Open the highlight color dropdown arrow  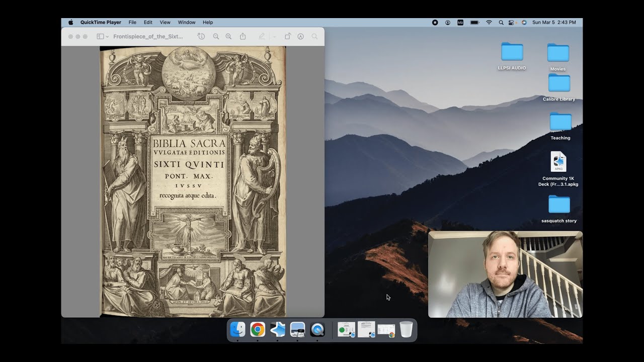[274, 37]
